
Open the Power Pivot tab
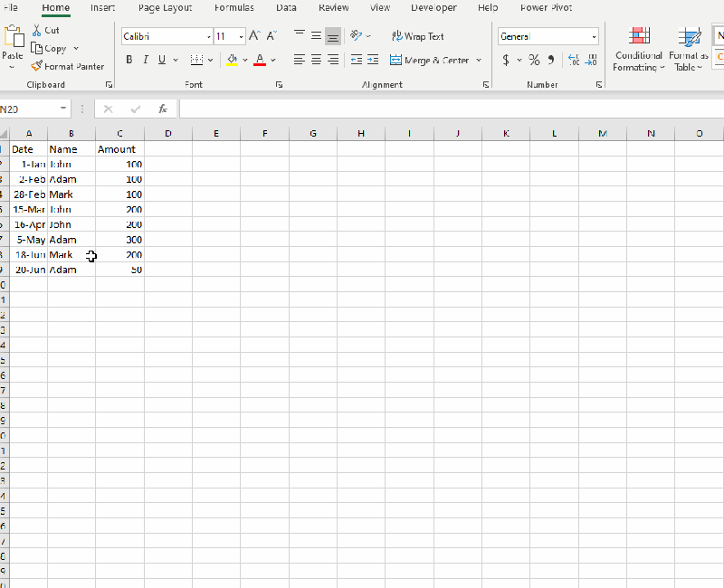545,7
